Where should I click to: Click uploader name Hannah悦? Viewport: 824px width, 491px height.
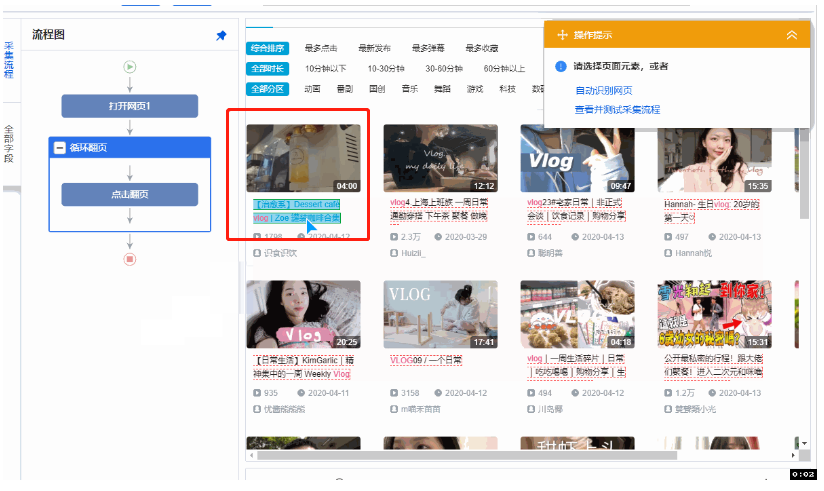point(693,253)
